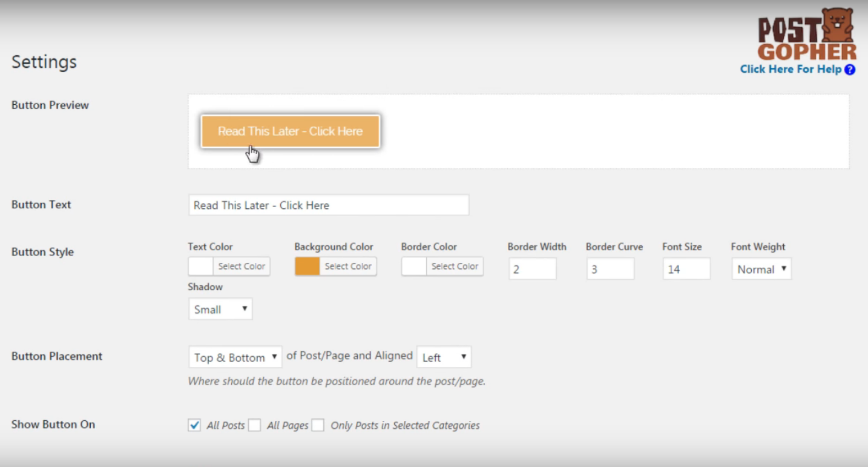Click the Post Gopher logo

pos(807,35)
